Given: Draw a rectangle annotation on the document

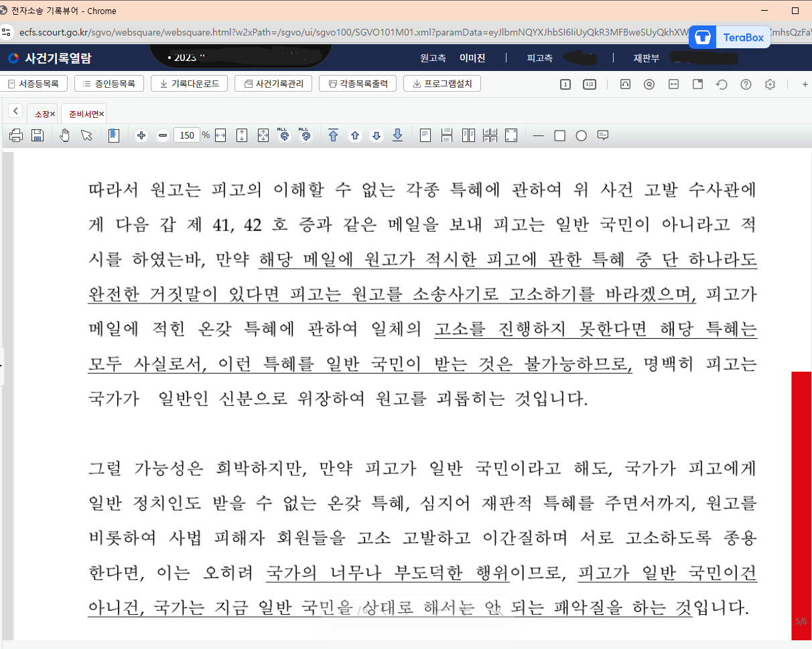Looking at the screenshot, I should pyautogui.click(x=559, y=135).
